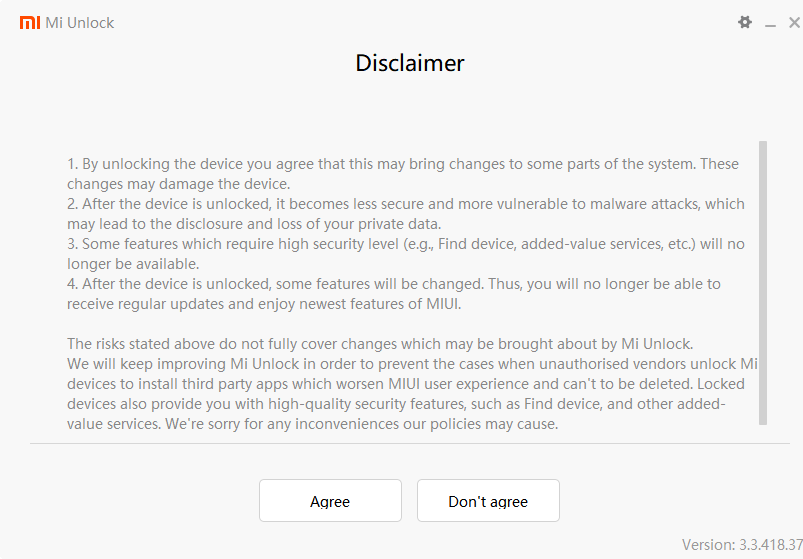Click the empty title bar area
Image resolution: width=803 pixels, height=559 pixels.
coord(400,22)
